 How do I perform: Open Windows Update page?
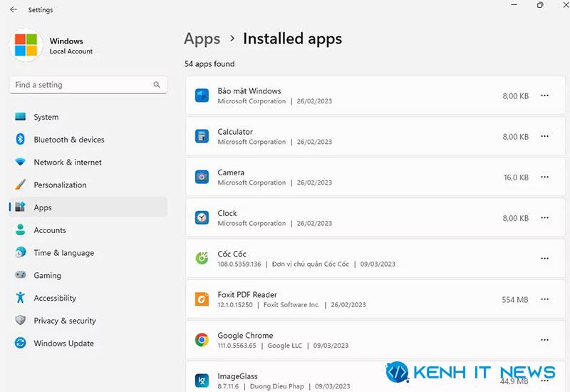(x=88, y=343)
